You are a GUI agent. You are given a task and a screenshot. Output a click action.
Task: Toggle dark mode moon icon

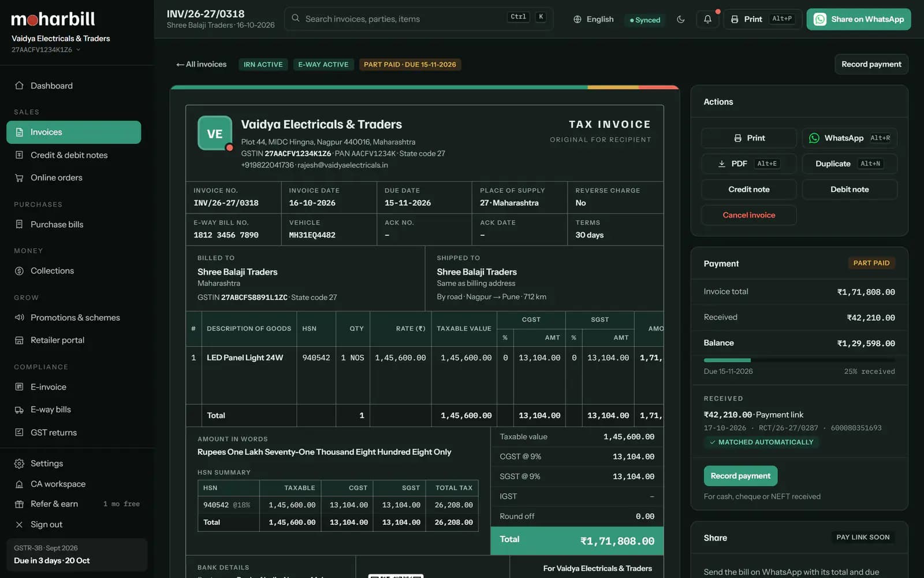[x=681, y=19]
